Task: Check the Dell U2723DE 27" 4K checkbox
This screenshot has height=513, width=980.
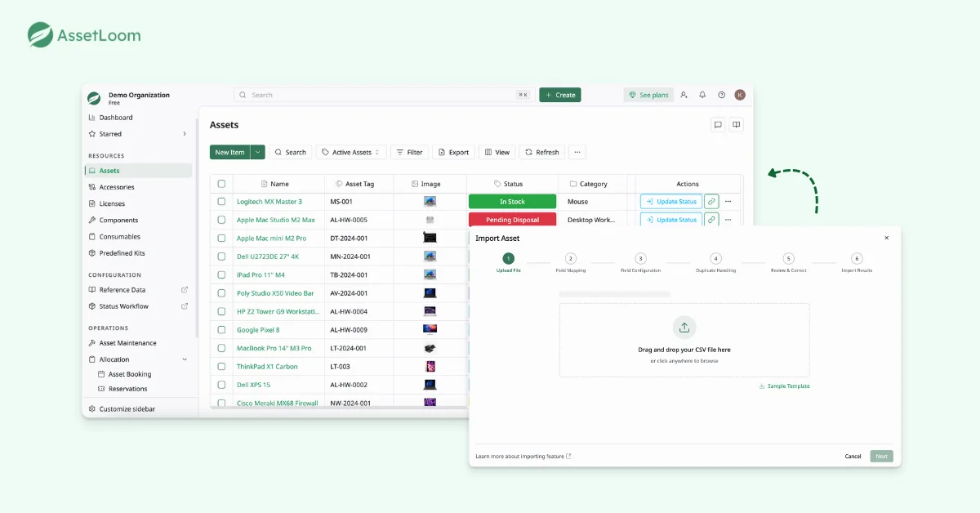Action: click(x=221, y=256)
